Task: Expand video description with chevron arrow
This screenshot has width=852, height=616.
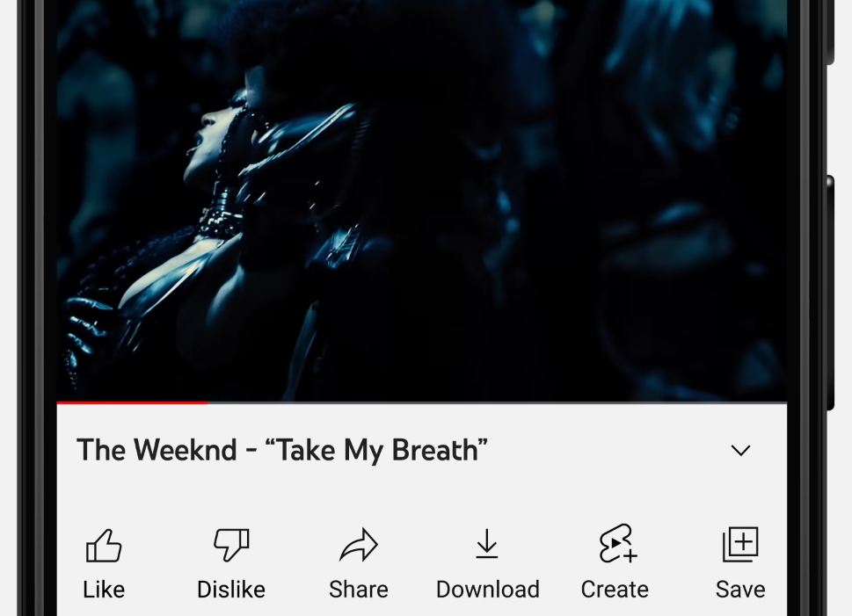Action: (740, 450)
